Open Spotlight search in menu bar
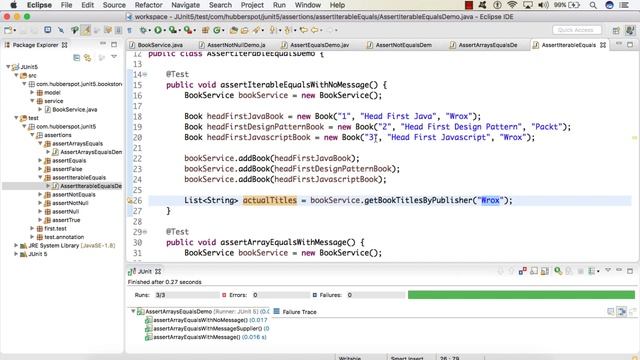Viewport: 640px width, 360px height. (593, 5)
